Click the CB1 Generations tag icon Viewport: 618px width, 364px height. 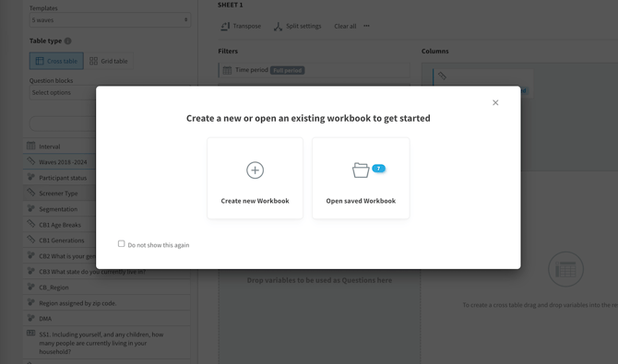point(30,239)
